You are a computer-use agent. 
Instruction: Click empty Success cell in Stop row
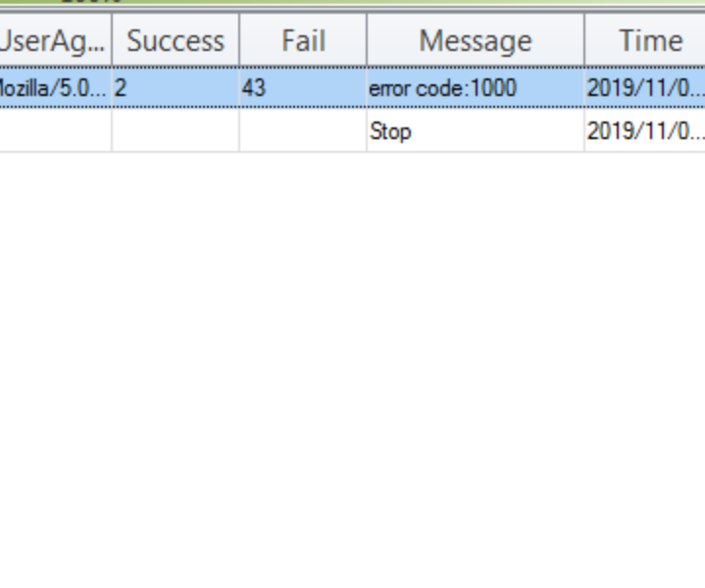coord(176,131)
